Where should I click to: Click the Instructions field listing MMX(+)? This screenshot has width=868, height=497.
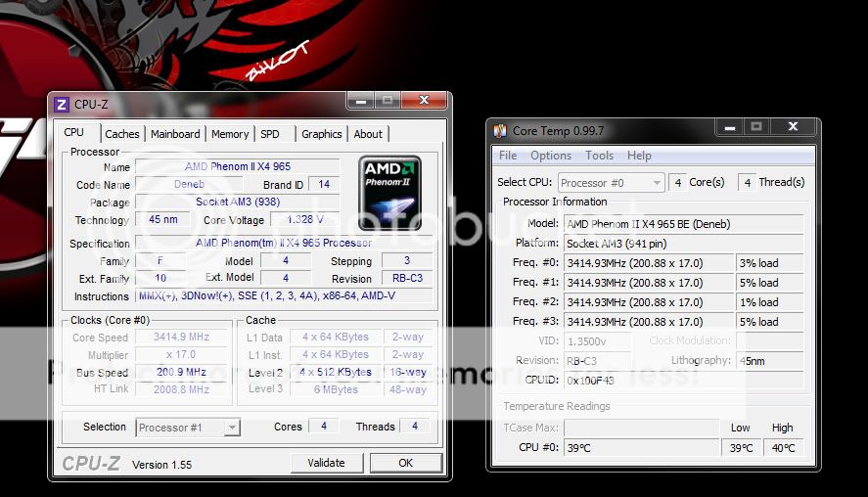(x=284, y=296)
